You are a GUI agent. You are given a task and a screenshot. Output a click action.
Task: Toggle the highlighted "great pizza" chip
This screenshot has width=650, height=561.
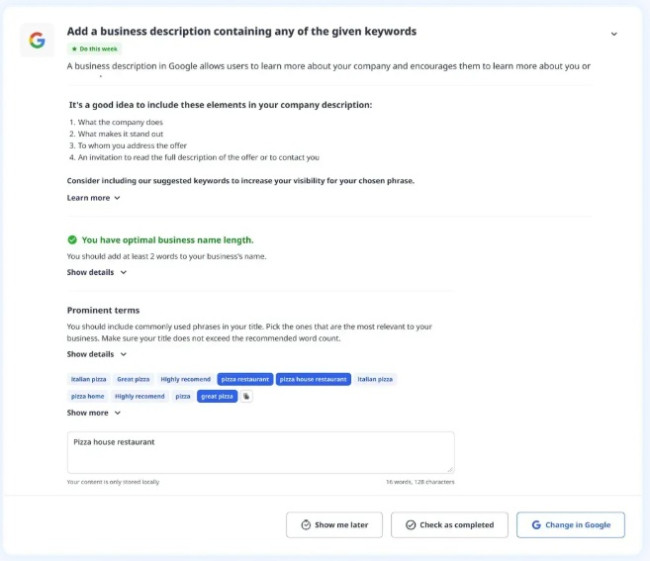pyautogui.click(x=217, y=396)
